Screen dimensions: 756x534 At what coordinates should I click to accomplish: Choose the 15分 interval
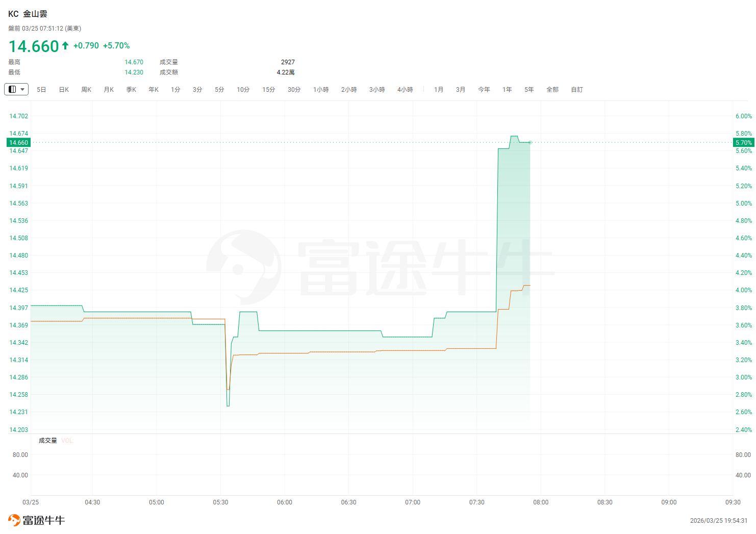(269, 90)
